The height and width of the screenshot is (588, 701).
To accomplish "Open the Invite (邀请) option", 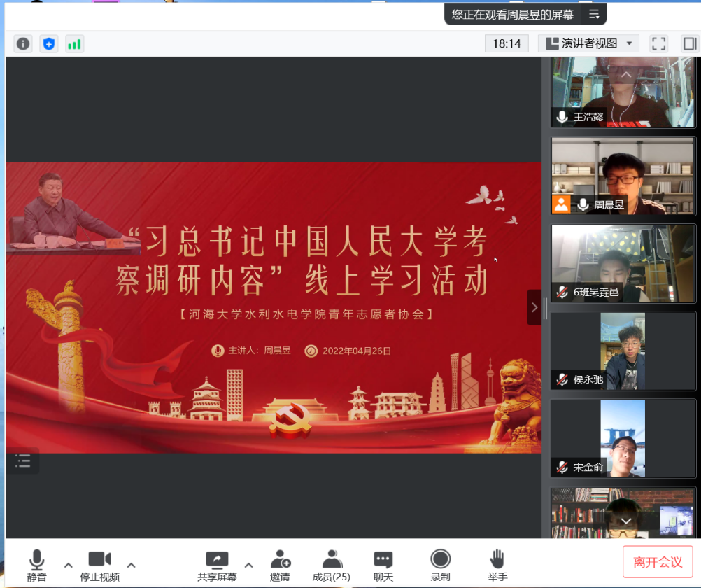I will point(280,566).
